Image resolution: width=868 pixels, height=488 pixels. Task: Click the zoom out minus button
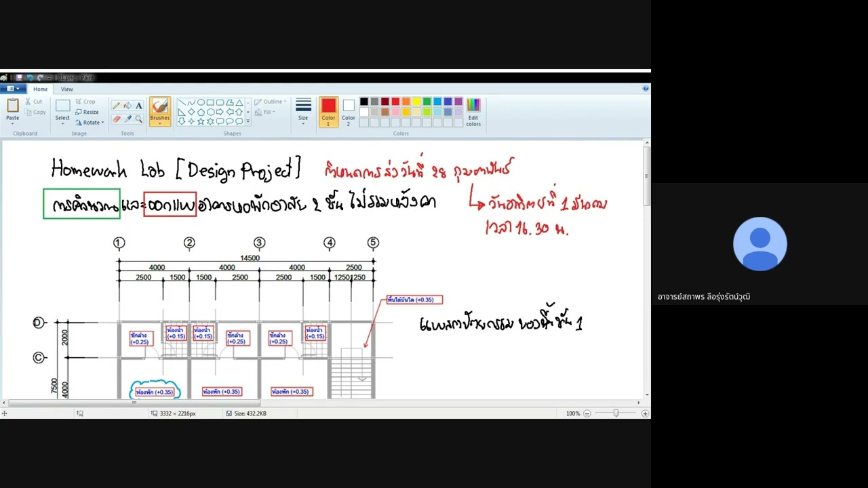[587, 413]
